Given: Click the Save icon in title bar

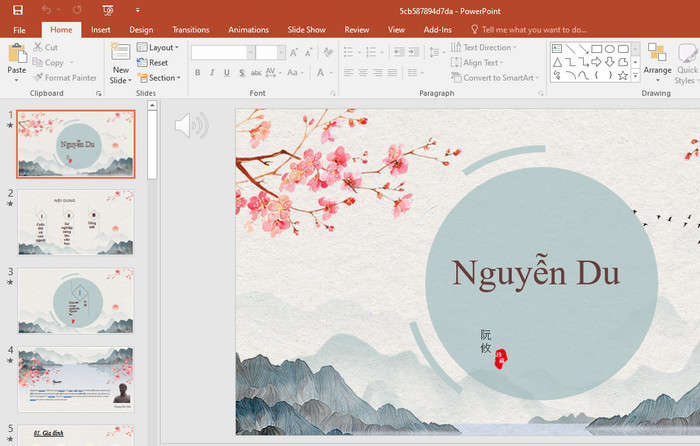Looking at the screenshot, I should tap(17, 9).
